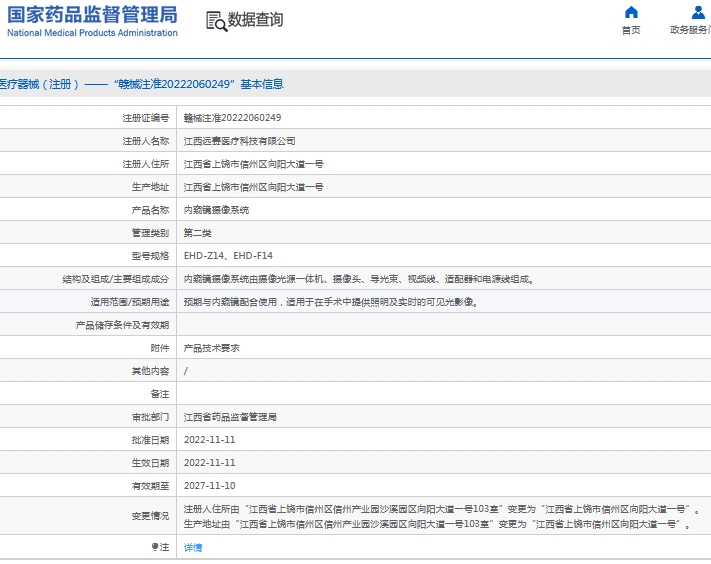
Task: Select the 注册人住所 address value
Action: [253, 164]
